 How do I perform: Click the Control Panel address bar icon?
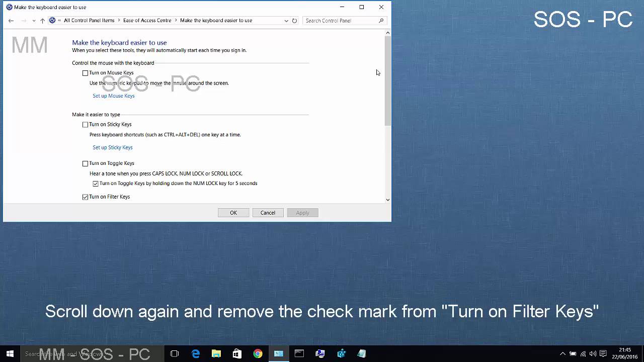[x=52, y=21]
